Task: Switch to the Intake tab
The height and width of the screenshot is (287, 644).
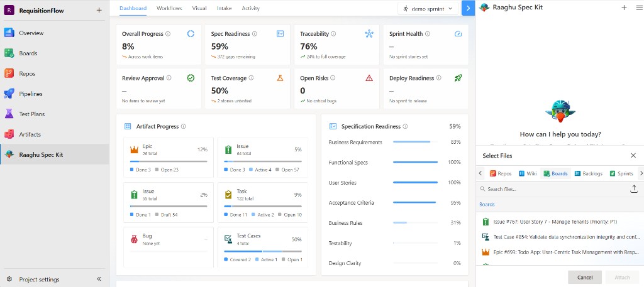Action: [225, 8]
